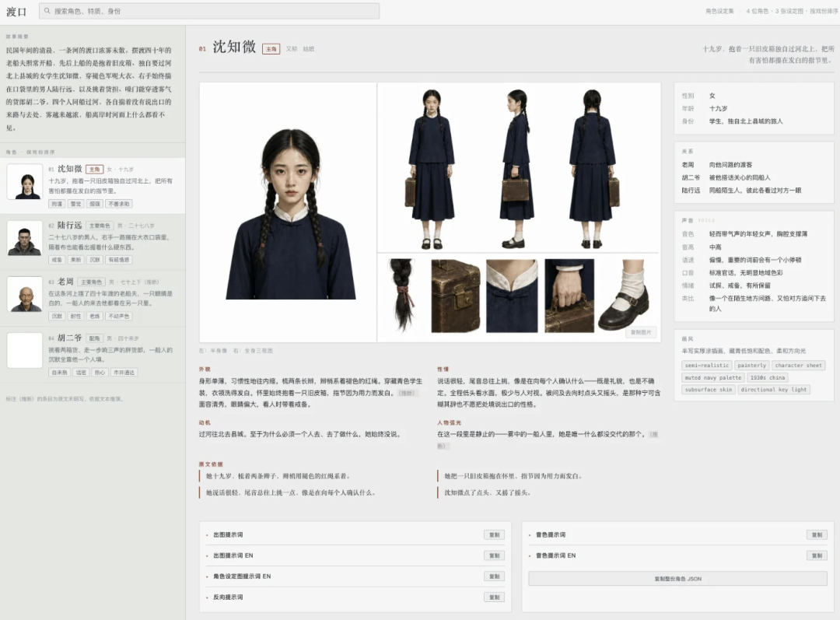This screenshot has height=620, width=840.
Task: Click the directional key light tag
Action: pos(774,390)
